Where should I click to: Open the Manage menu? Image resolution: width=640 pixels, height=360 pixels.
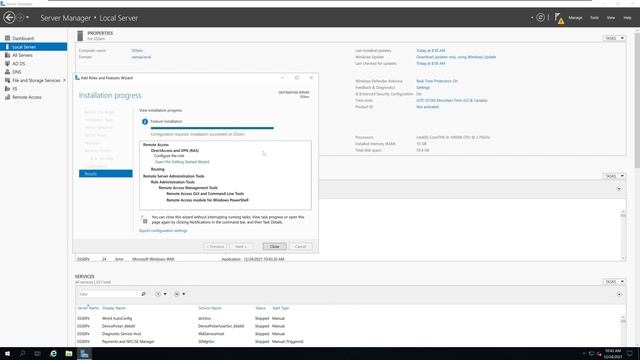pyautogui.click(x=575, y=18)
